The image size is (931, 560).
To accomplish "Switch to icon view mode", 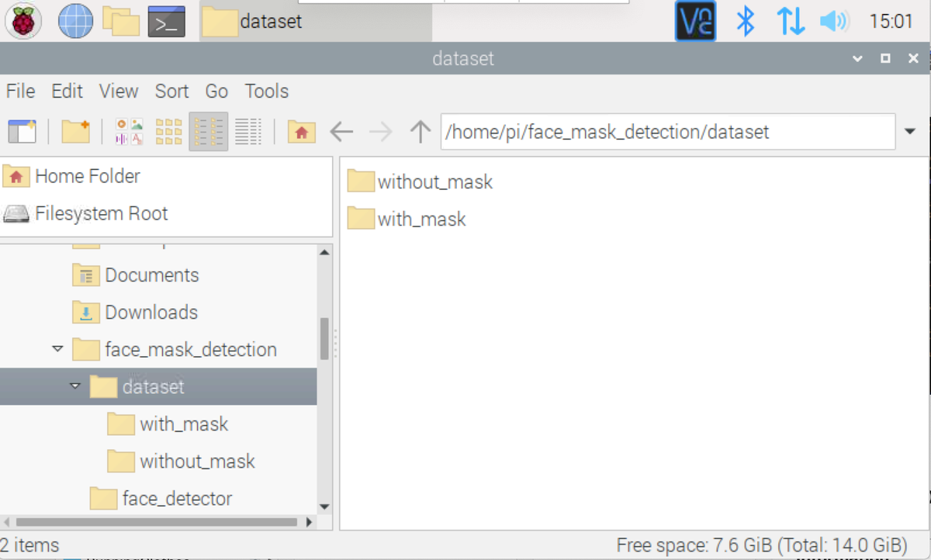I will pos(130,132).
